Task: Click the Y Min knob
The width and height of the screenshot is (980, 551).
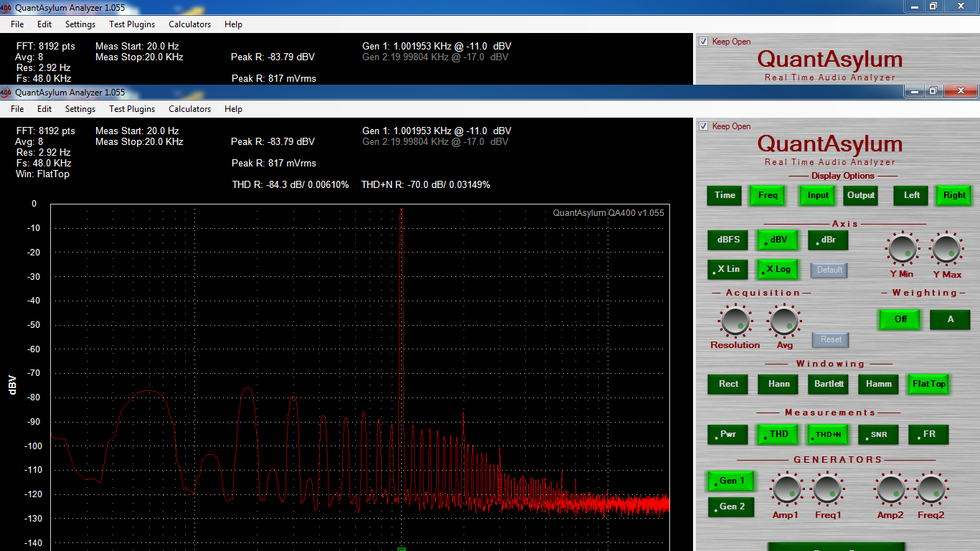Action: pyautogui.click(x=902, y=249)
